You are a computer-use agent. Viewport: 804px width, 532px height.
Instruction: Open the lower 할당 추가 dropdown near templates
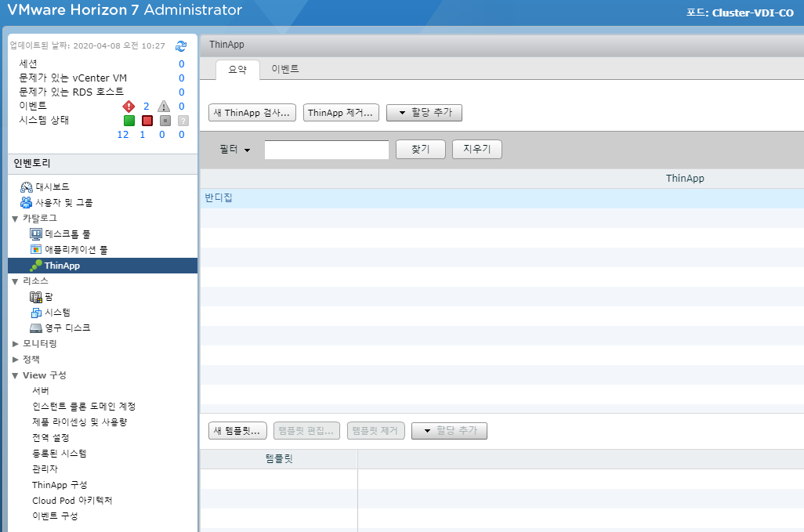(449, 431)
